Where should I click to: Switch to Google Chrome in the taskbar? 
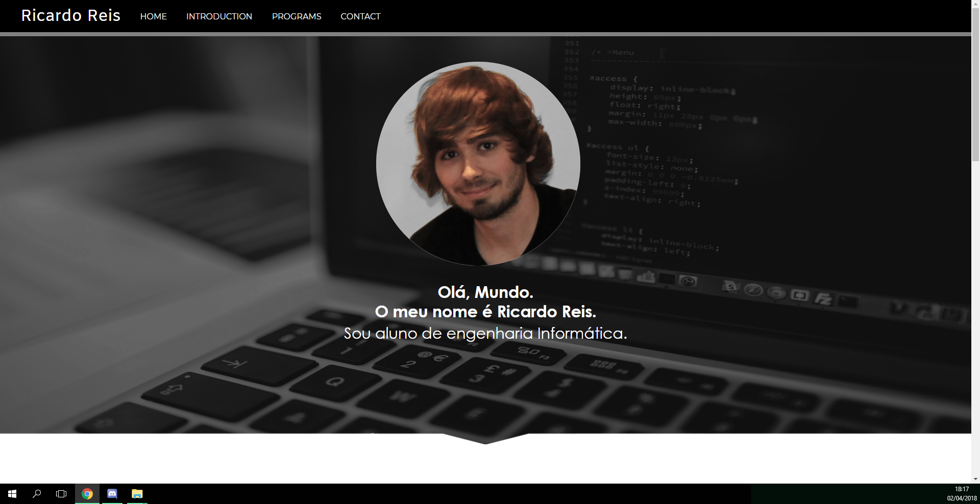[x=87, y=494]
